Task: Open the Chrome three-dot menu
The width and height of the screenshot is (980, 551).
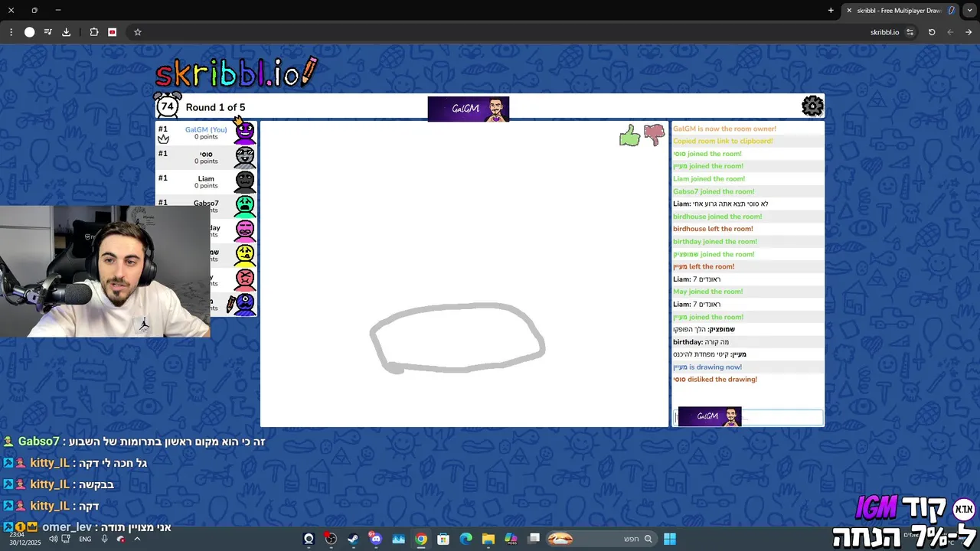Action: 11,32
